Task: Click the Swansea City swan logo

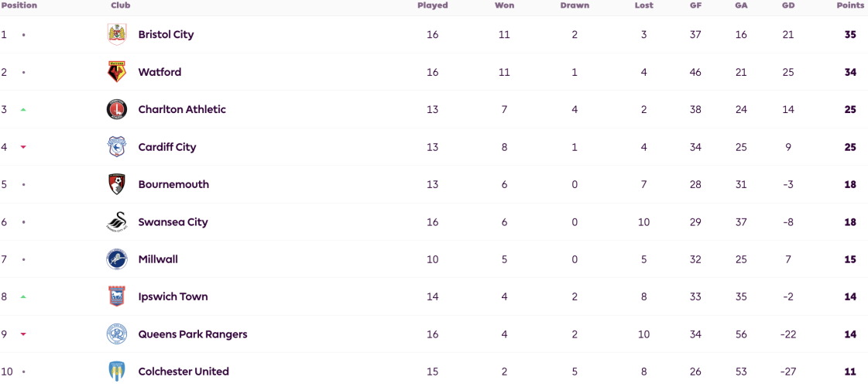Action: [x=117, y=222]
